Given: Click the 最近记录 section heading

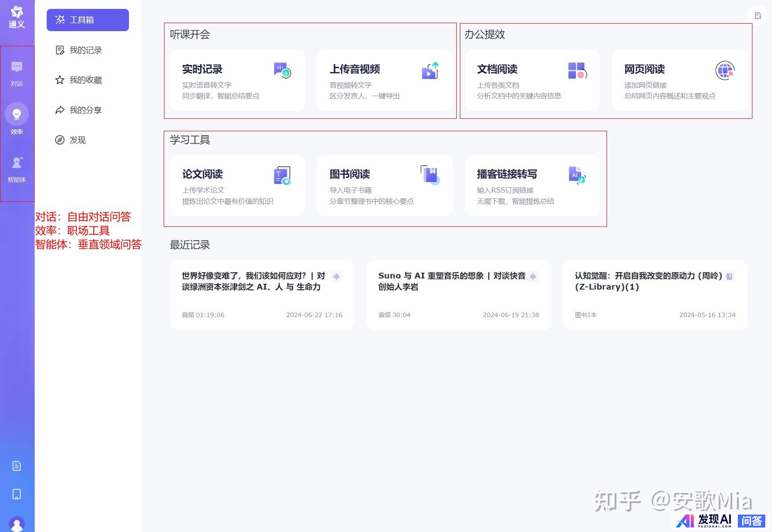Looking at the screenshot, I should pos(190,245).
